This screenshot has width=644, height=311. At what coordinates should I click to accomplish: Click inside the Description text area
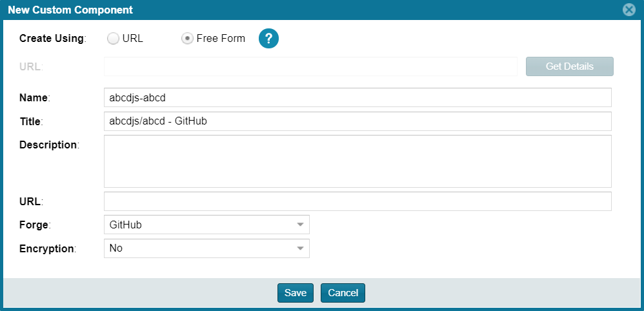coord(357,161)
